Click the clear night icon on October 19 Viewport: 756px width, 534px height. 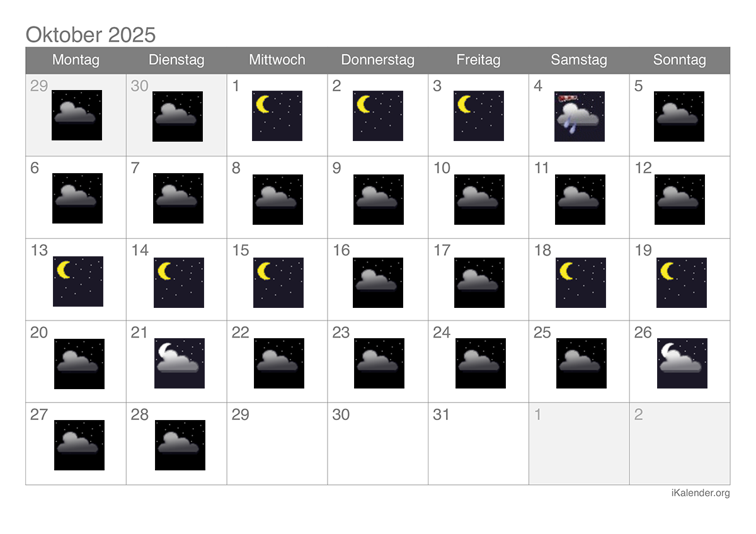(681, 283)
